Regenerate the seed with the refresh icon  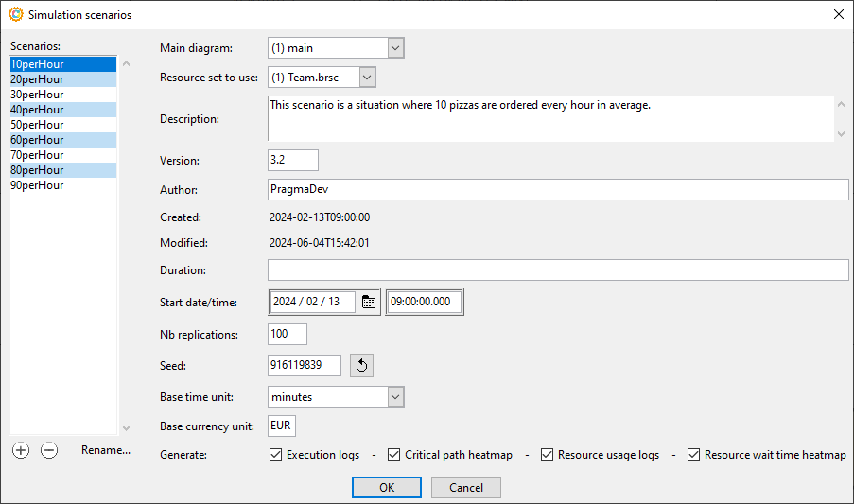point(361,365)
